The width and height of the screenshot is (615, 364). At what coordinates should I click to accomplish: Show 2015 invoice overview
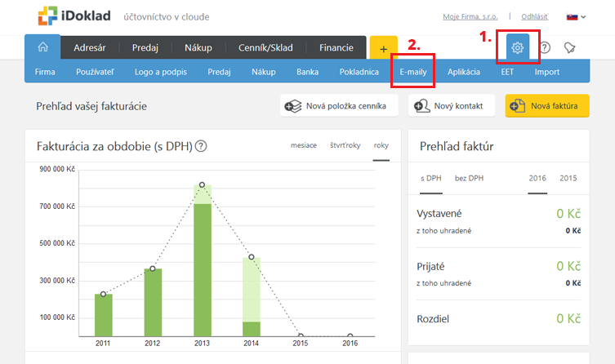point(568,178)
